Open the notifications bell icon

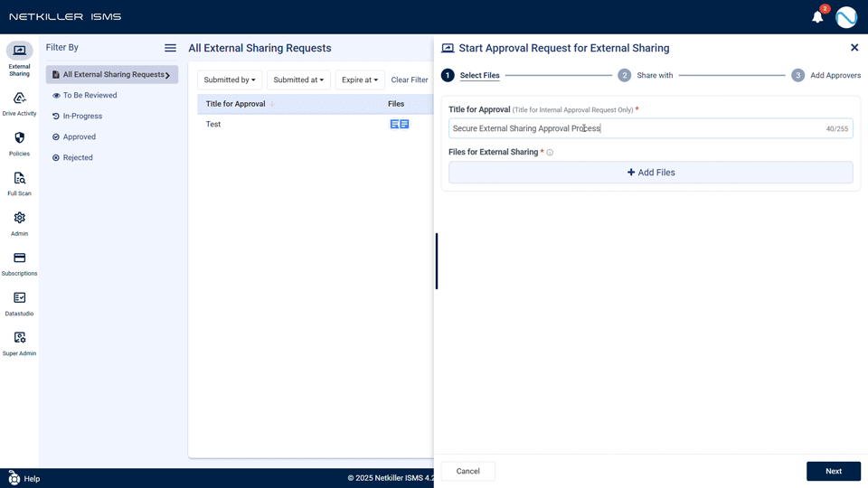(817, 17)
